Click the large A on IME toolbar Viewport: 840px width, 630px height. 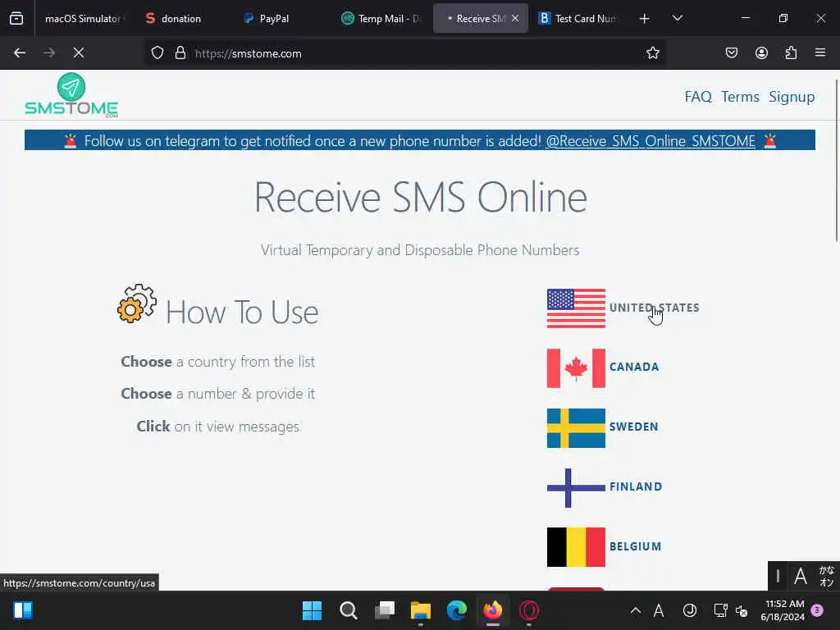coord(801,577)
